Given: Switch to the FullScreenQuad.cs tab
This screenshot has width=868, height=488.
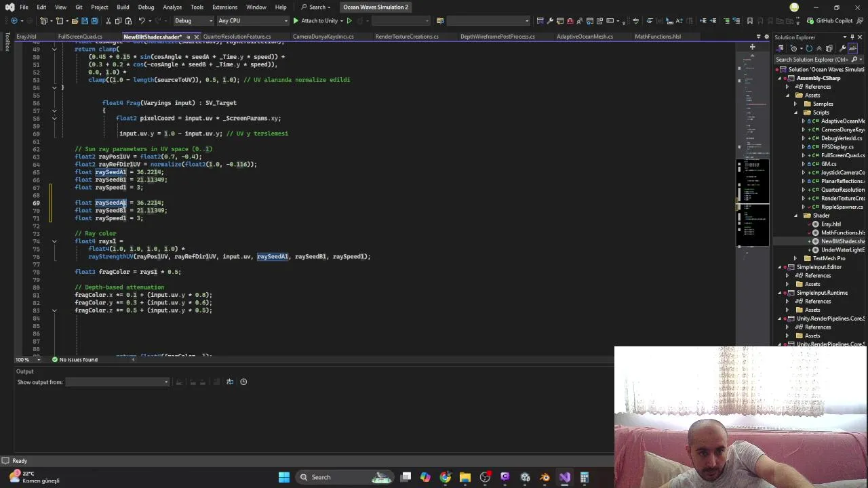Looking at the screenshot, I should (80, 37).
